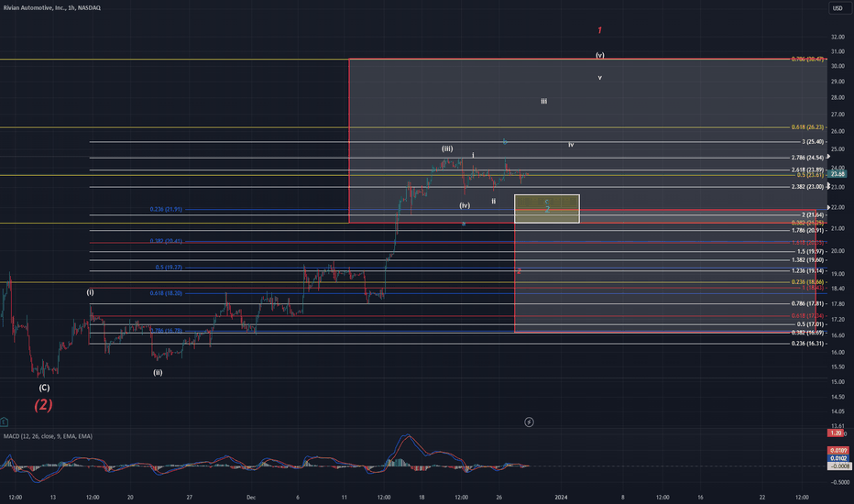Select the parenthesized (iv) wave label
Screen dimensions: 854x504
pyautogui.click(x=465, y=205)
